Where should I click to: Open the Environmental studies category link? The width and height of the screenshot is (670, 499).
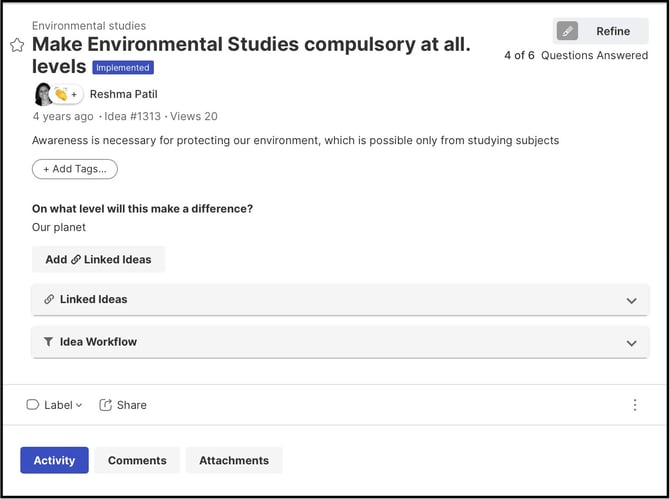tap(89, 26)
